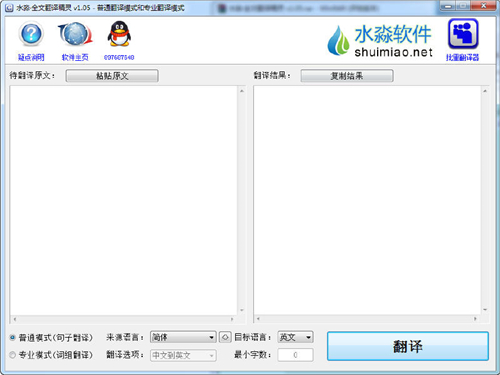Click the app icon in title bar
The image size is (500, 375).
(x=9, y=8)
